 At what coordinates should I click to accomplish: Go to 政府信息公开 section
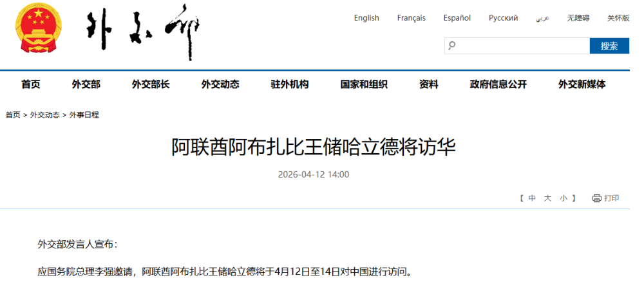pyautogui.click(x=498, y=84)
